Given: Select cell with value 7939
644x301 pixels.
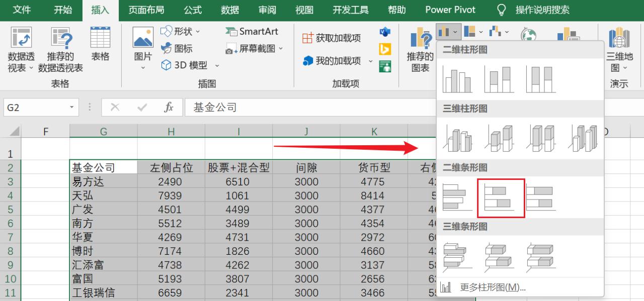Looking at the screenshot, I should point(171,195).
